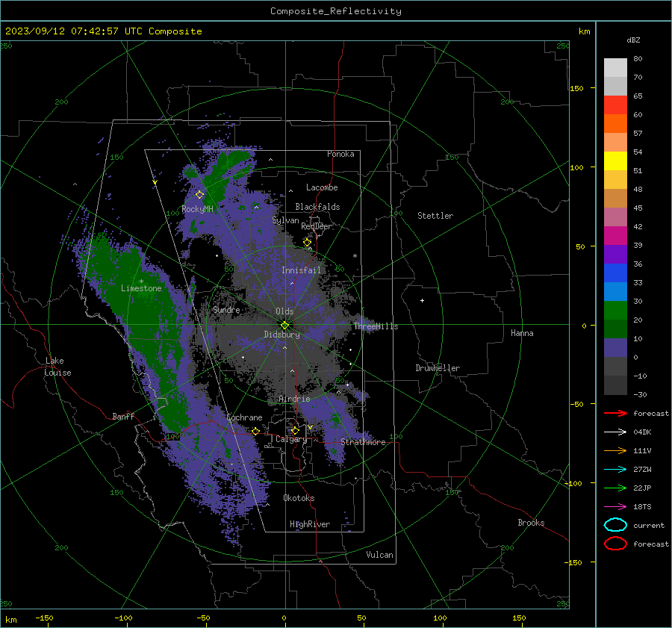Click the magenta 18TS arrow icon

615,507
